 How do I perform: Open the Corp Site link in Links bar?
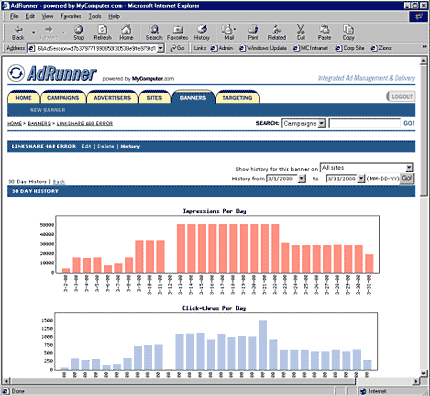[350, 48]
